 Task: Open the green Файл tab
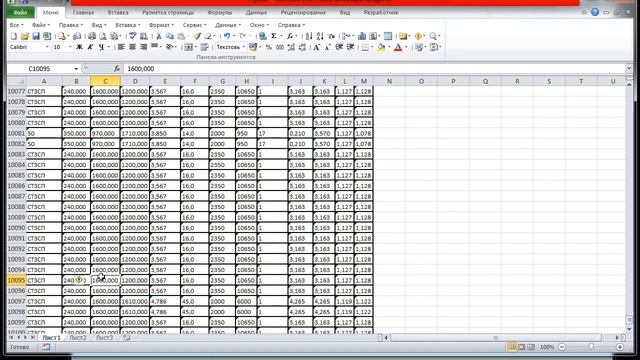click(x=20, y=13)
